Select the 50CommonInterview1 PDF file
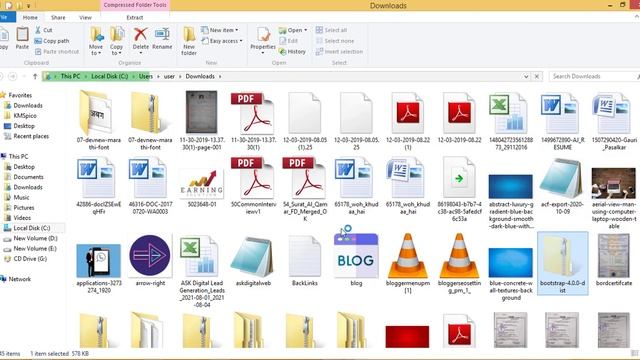Viewport: 640px width, 360px height. coord(253,186)
